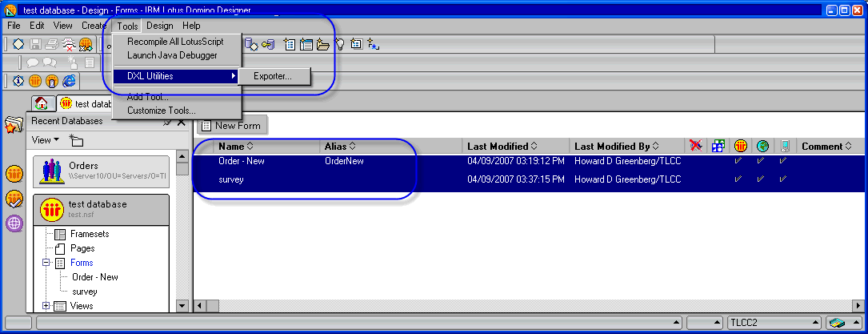Click the mobile checkmark on survey row
Screen dimensions: 868x334
[782, 179]
